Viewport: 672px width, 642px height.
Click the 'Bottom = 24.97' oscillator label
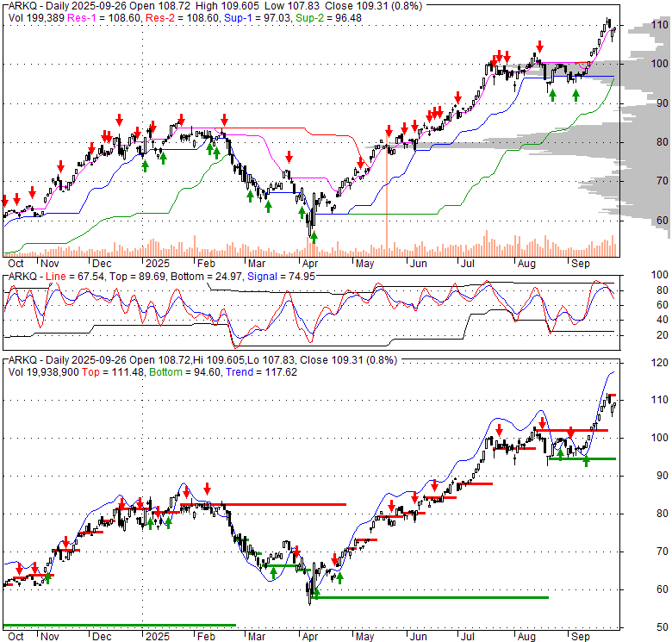click(x=208, y=277)
